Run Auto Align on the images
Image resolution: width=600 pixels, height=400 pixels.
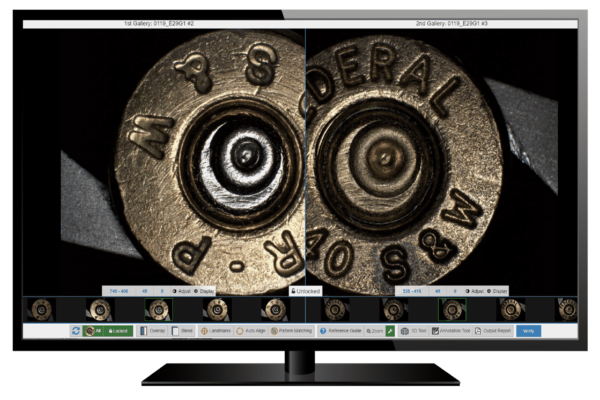click(x=251, y=331)
